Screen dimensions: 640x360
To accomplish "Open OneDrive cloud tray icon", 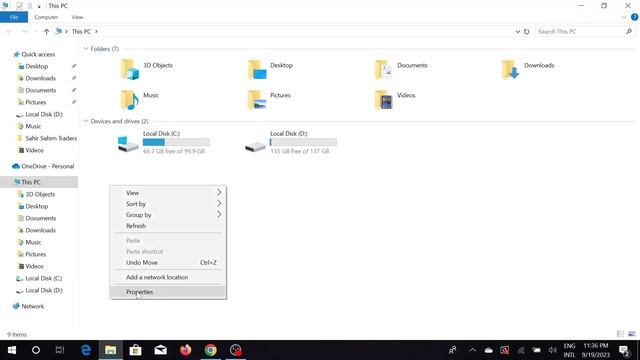I will [489, 350].
